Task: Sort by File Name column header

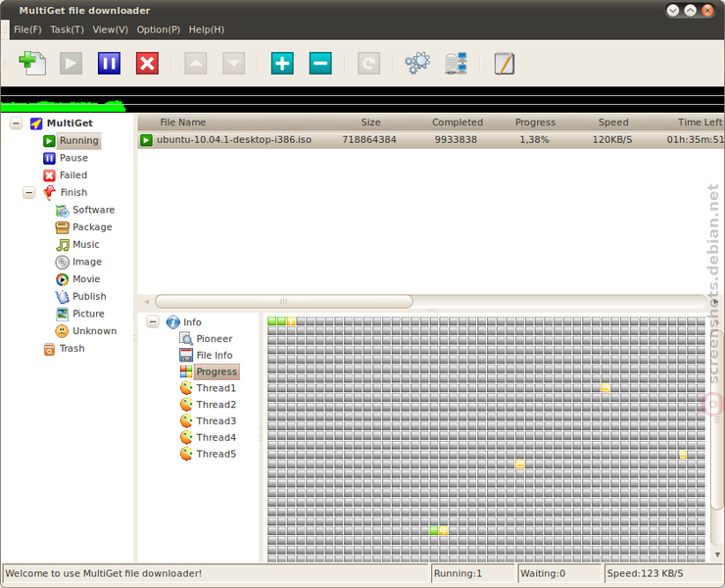Action: coord(182,122)
